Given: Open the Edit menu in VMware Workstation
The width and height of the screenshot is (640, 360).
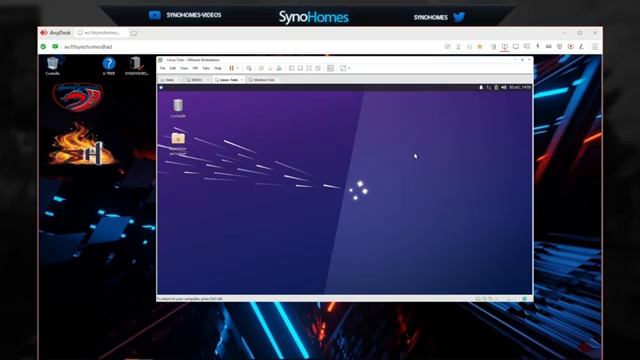Looking at the screenshot, I should pyautogui.click(x=173, y=68).
